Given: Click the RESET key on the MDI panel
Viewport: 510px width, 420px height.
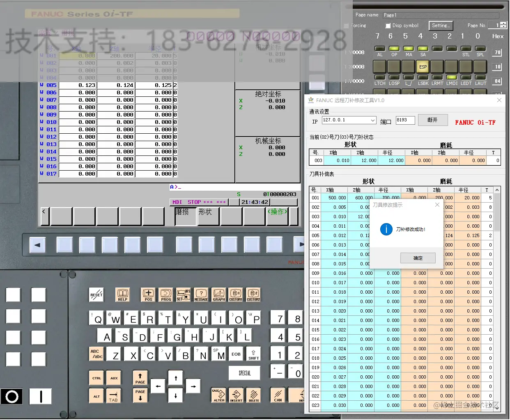Looking at the screenshot, I should coord(96,294).
